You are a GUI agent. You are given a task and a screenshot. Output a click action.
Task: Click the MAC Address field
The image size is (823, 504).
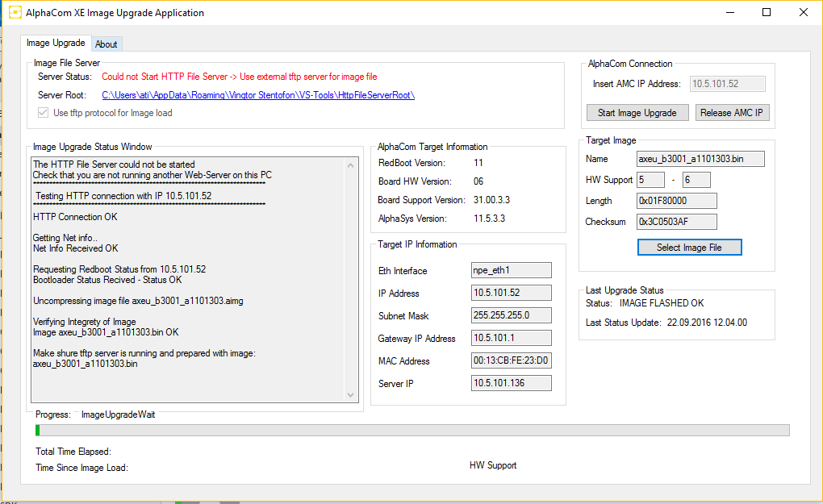point(512,361)
